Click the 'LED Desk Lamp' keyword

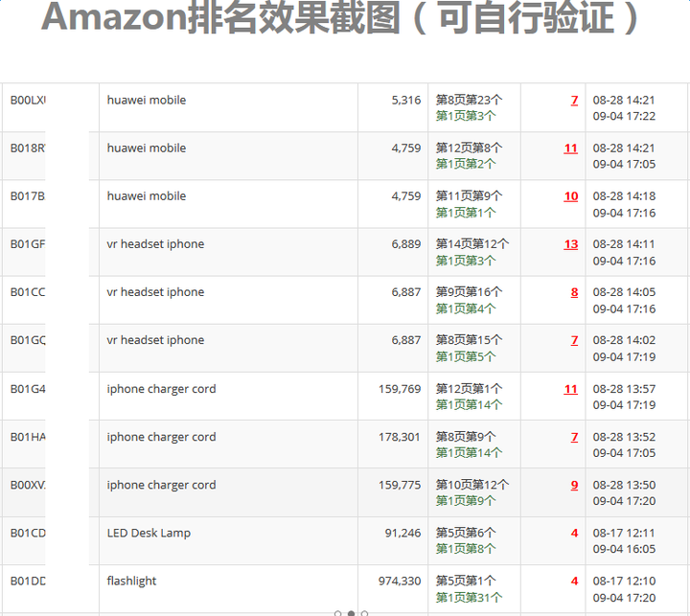coord(149,534)
